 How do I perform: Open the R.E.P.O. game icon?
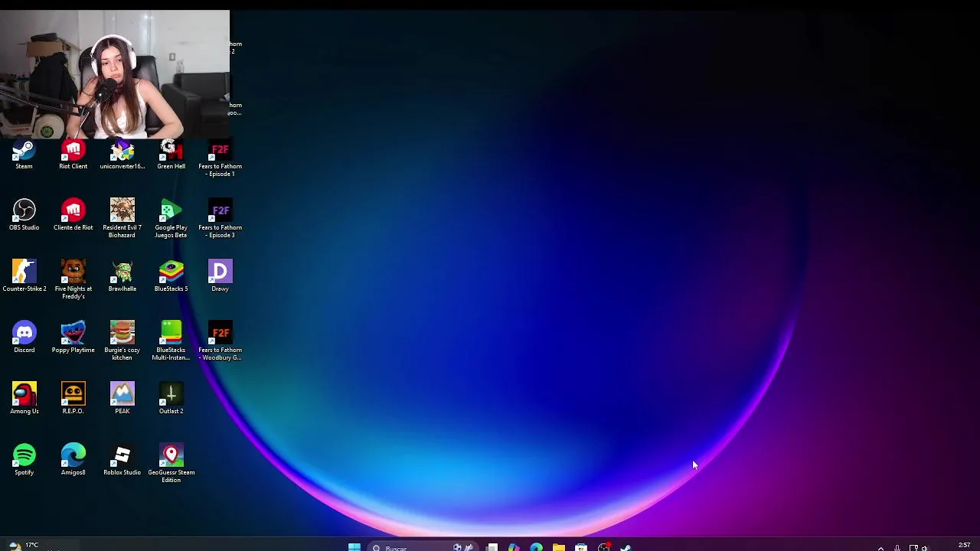[73, 399]
